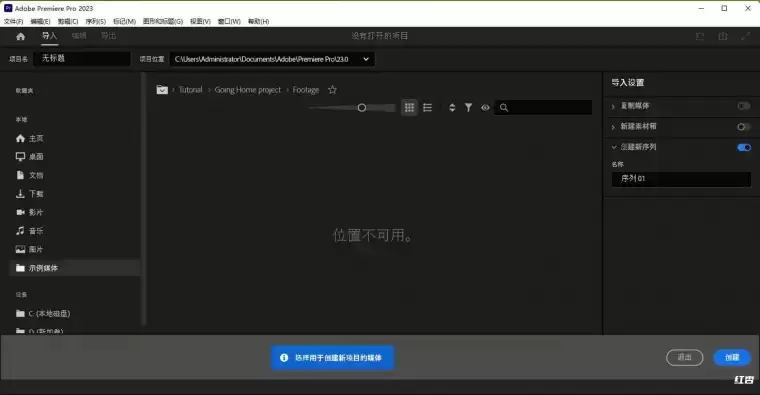
Task: Open the 窗口(W) menu
Action: pos(229,21)
